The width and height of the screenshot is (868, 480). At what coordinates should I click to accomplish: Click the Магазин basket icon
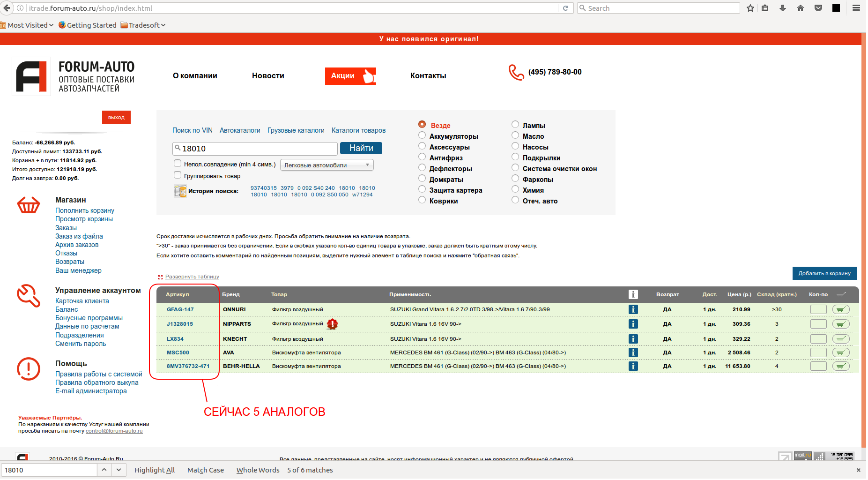point(29,205)
